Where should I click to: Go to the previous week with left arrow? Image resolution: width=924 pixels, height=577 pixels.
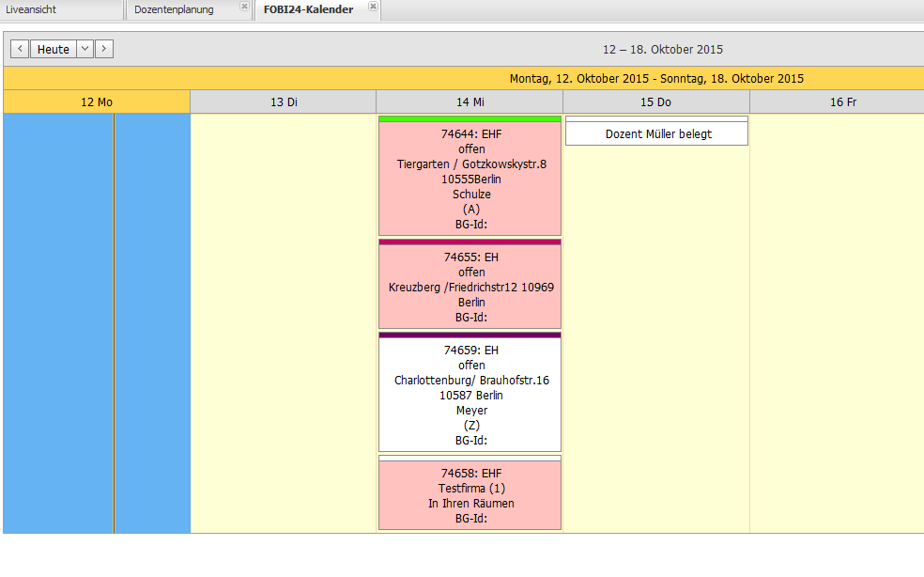pyautogui.click(x=20, y=49)
